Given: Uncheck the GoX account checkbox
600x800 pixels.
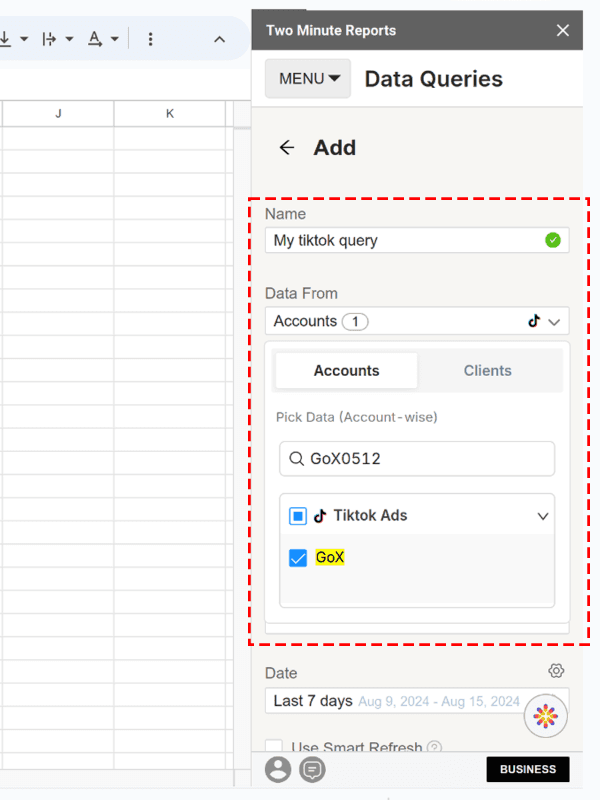Looking at the screenshot, I should (298, 558).
